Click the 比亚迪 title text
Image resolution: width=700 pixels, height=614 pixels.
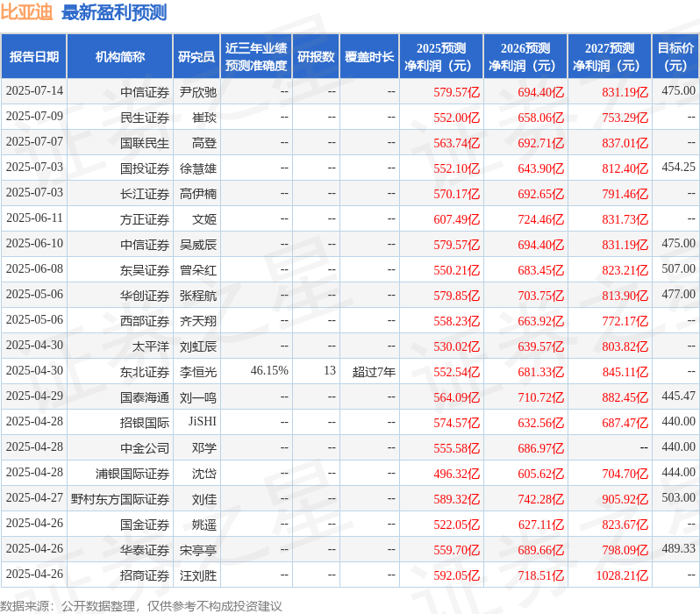[26, 12]
